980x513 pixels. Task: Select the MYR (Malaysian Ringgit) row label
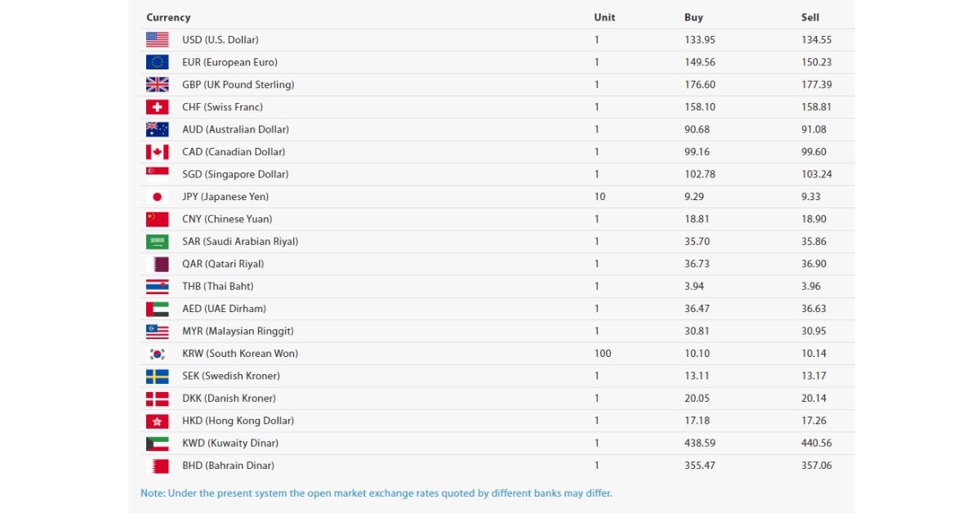(238, 331)
